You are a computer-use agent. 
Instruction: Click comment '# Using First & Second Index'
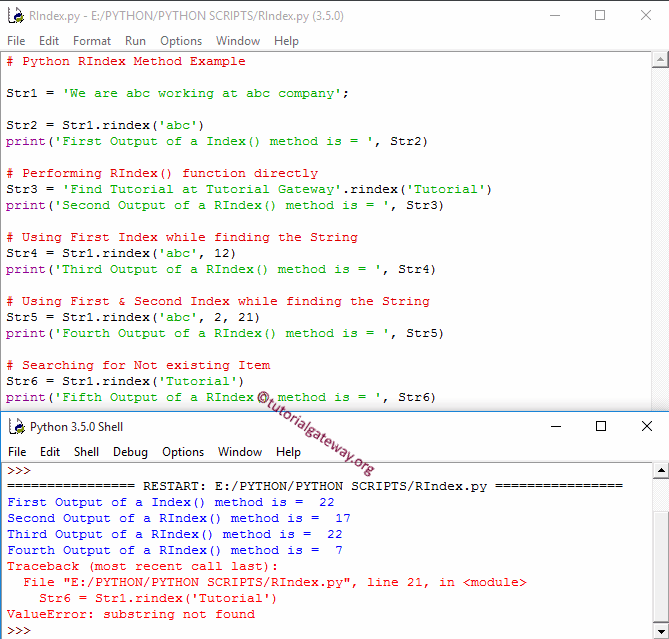tap(218, 301)
